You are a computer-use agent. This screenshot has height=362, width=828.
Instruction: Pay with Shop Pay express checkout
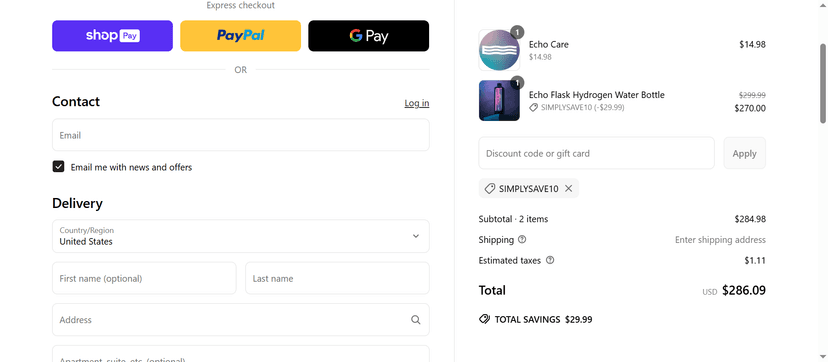[x=112, y=36]
